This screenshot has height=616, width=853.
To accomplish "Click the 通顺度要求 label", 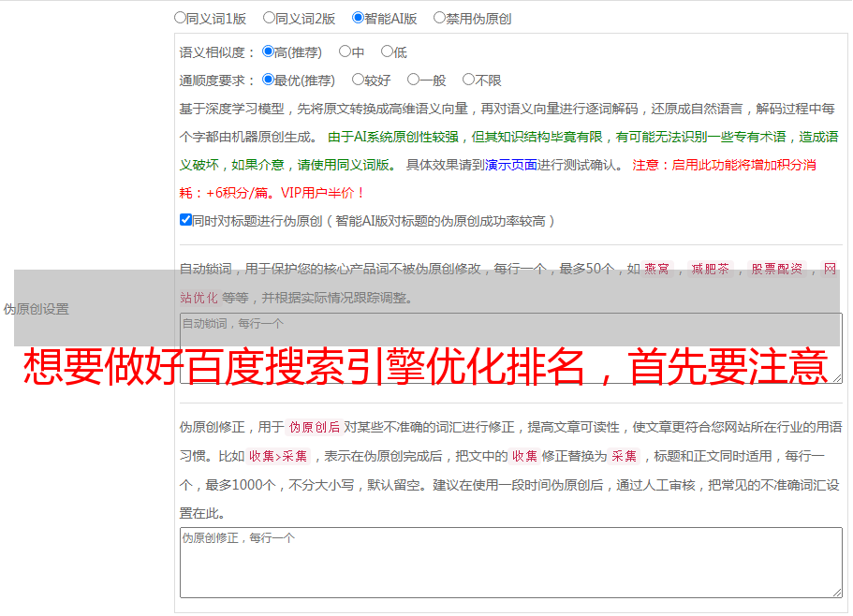I will coord(217,81).
